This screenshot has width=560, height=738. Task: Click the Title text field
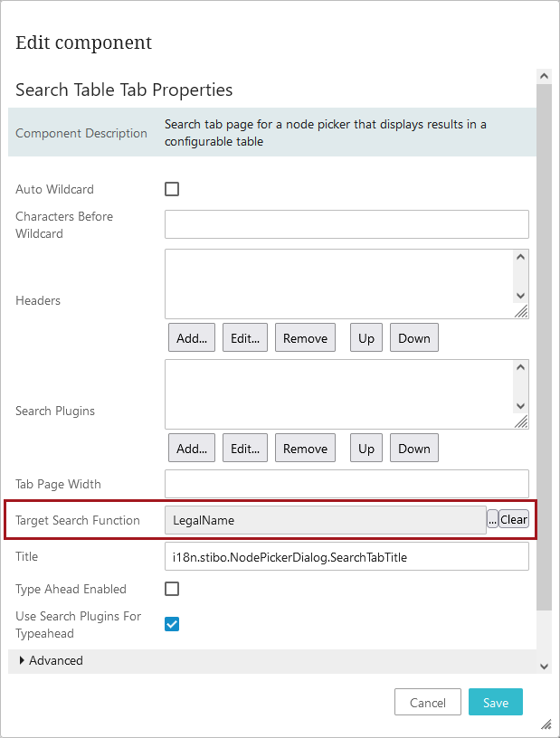346,557
